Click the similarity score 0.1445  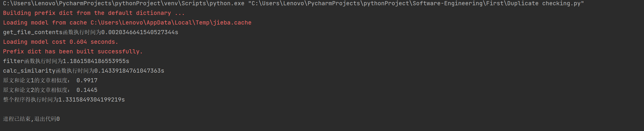click(87, 90)
